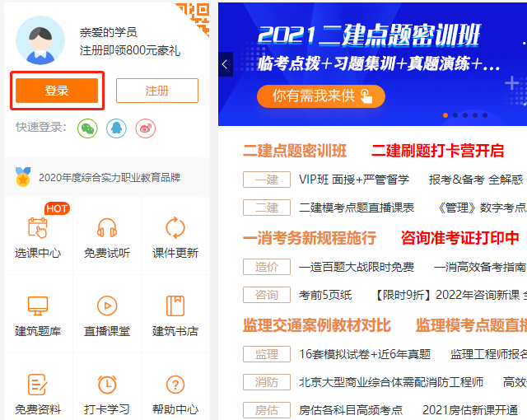
Task: Select the 消防 category tag
Action: (x=266, y=382)
